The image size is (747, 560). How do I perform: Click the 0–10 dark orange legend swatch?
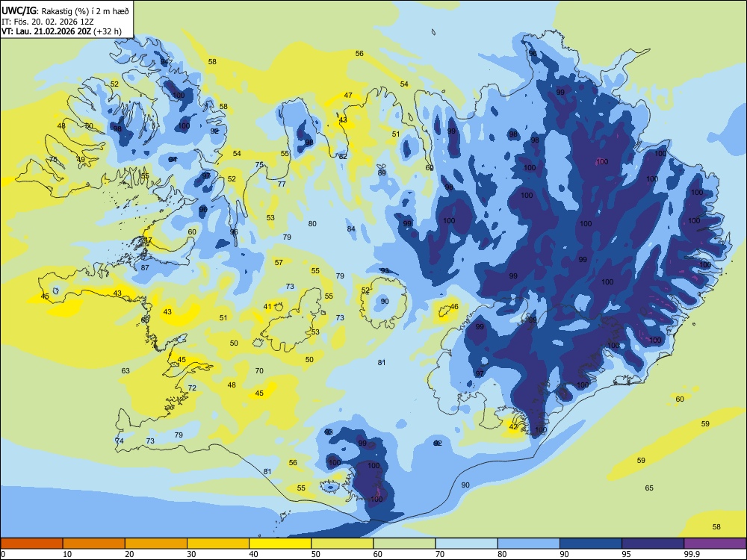31,544
